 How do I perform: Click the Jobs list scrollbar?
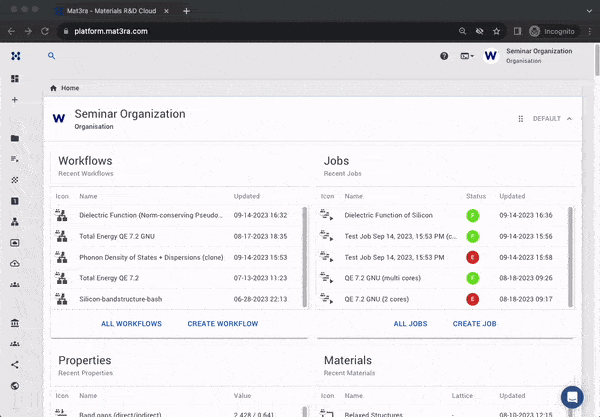(570, 257)
